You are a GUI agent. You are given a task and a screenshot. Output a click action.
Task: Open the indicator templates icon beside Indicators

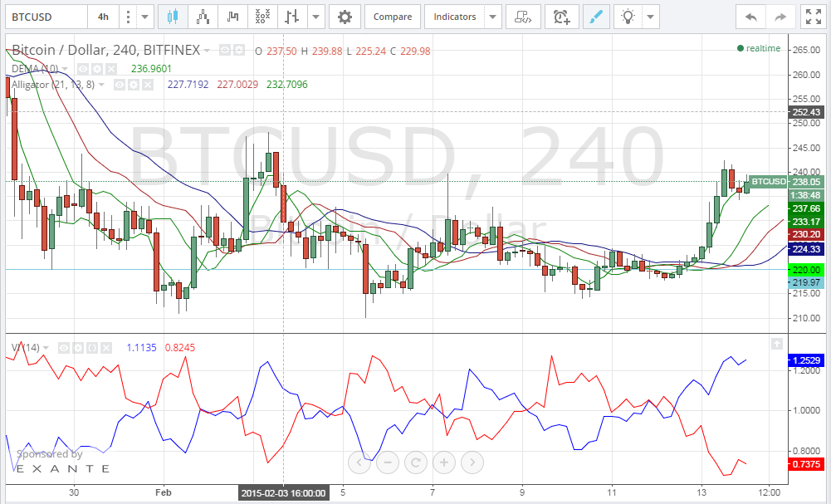click(x=523, y=16)
